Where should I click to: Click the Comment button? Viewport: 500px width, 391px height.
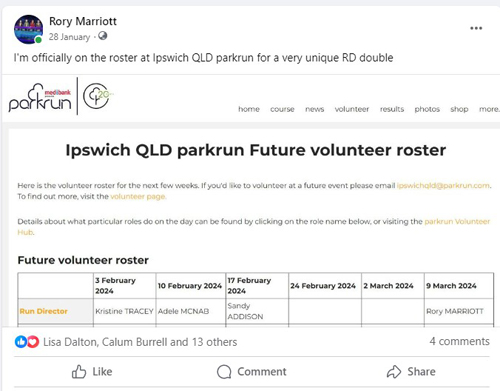coord(252,372)
